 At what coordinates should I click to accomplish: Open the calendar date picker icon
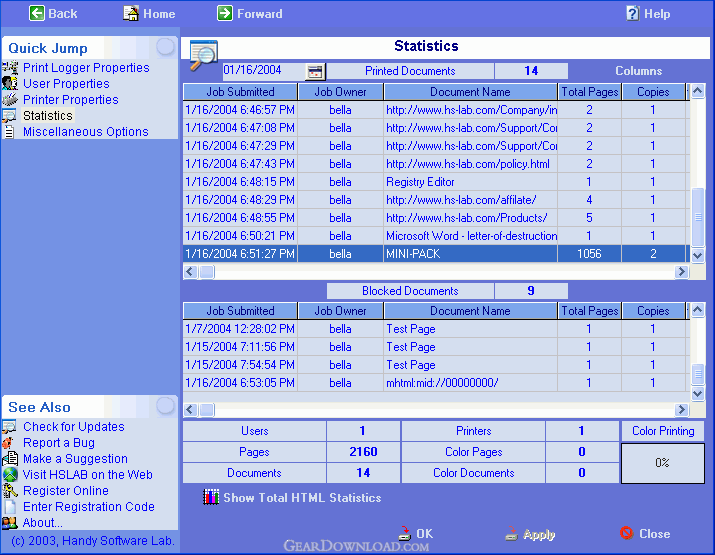pos(315,71)
